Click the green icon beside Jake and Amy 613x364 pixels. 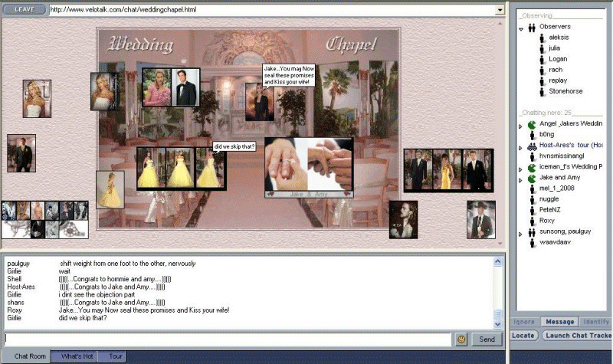click(x=531, y=178)
